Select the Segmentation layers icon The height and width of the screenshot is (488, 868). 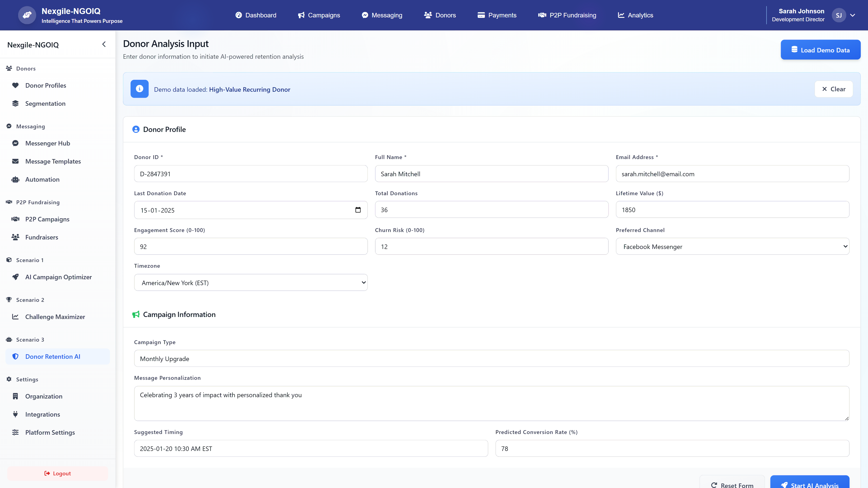click(16, 103)
